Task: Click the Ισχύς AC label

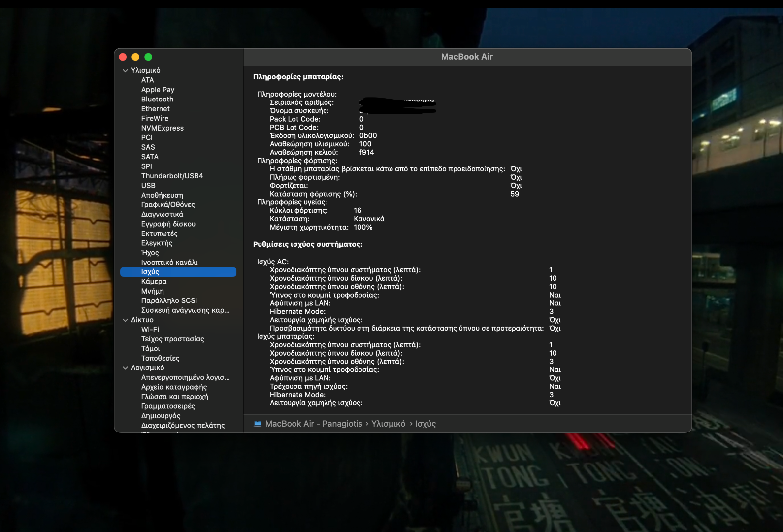Action: coord(273,262)
